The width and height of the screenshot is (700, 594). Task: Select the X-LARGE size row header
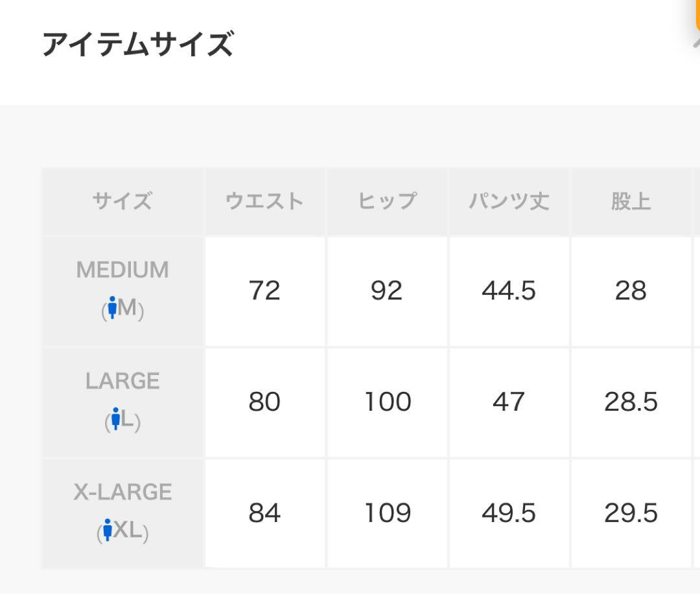(x=122, y=513)
